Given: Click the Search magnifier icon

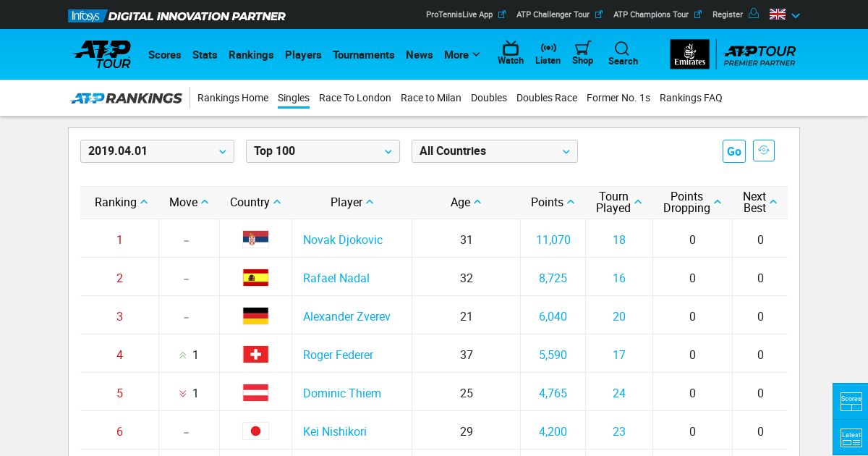Looking at the screenshot, I should 622,48.
